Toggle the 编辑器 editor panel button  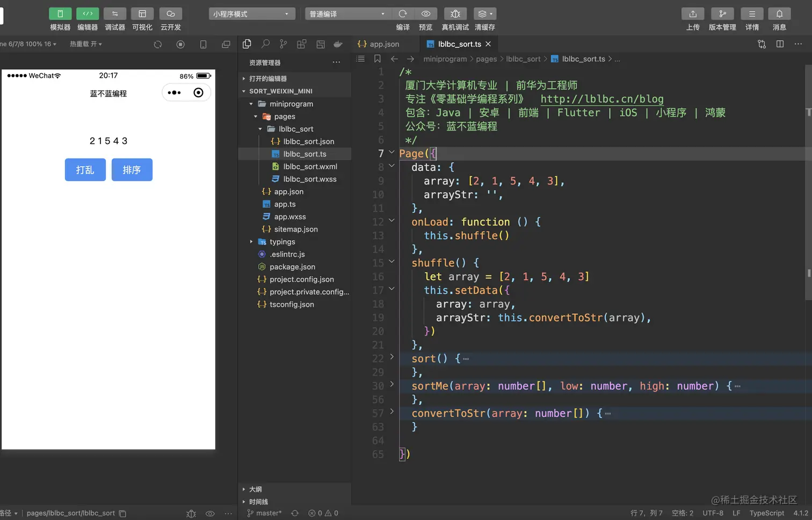(x=88, y=13)
